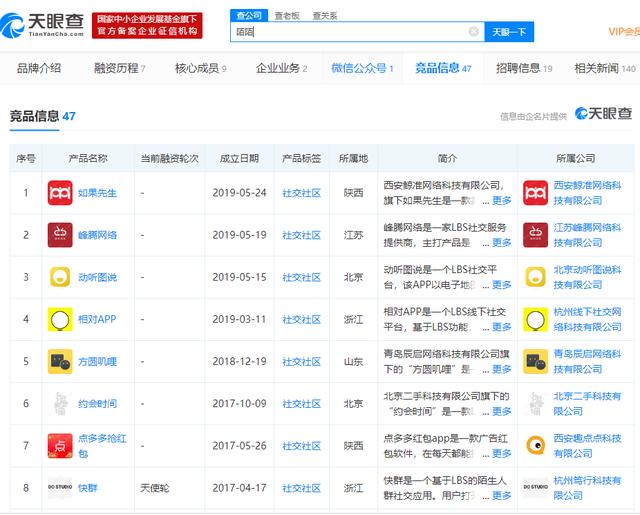Open the VIP会员 link
640x515 pixels.
[624, 32]
